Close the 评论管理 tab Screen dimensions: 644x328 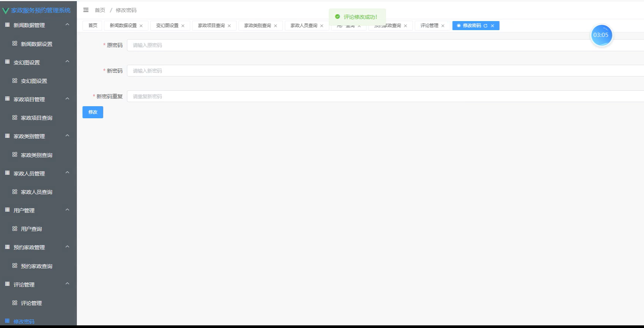(443, 26)
